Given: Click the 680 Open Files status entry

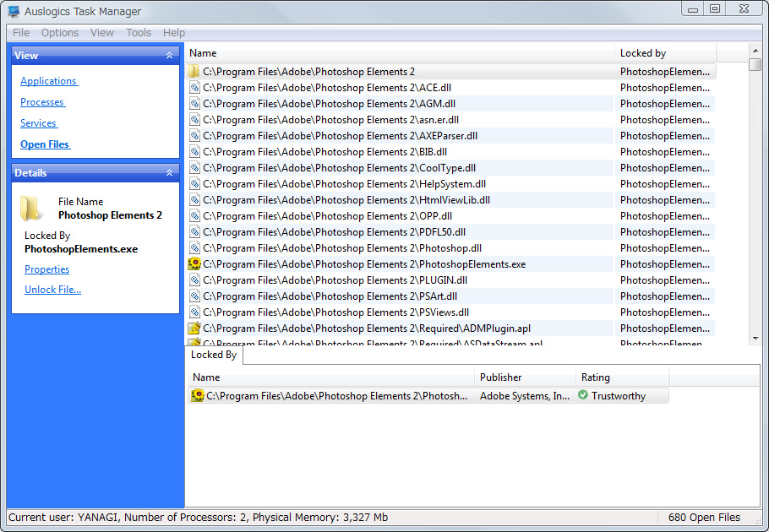Looking at the screenshot, I should [x=704, y=518].
